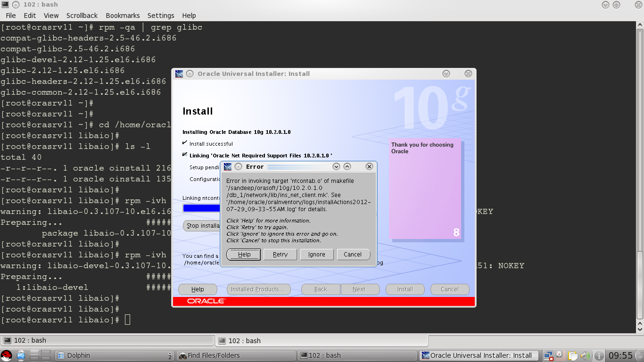Open the Bookmarks menu in Konsole
The width and height of the screenshot is (644, 362).
[123, 16]
